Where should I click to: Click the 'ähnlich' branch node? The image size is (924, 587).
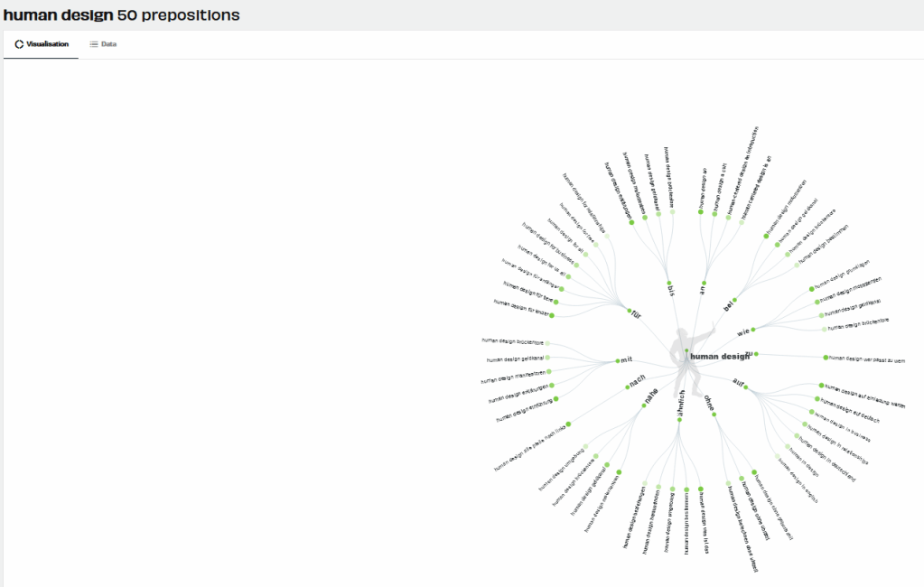tap(679, 418)
